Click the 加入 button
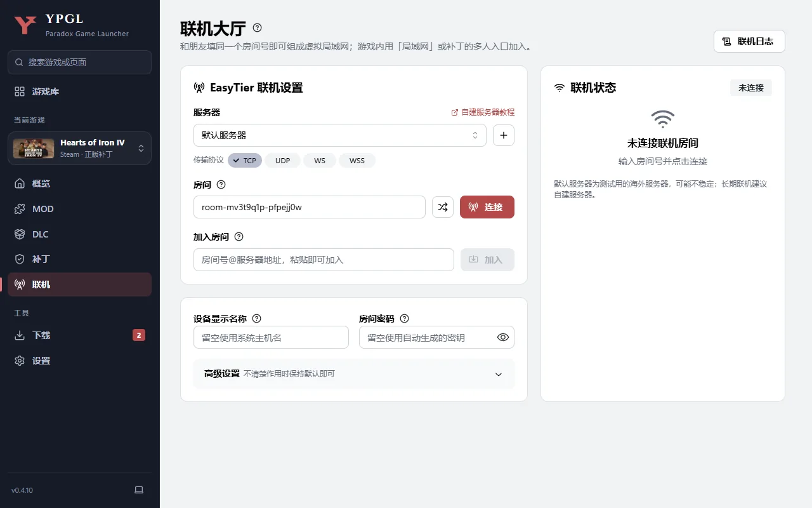This screenshot has height=508, width=812. [x=487, y=260]
